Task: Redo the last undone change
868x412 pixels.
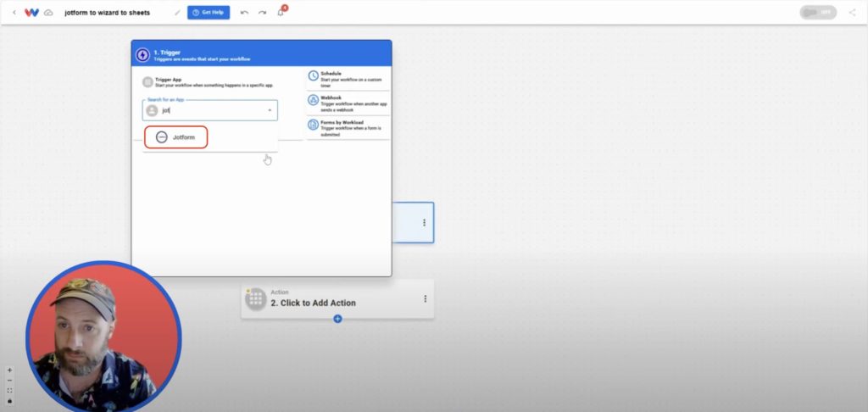Action: coord(262,13)
